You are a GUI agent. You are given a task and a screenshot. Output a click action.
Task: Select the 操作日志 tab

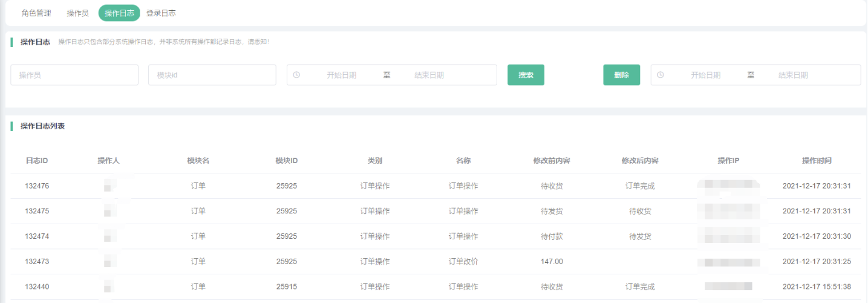(x=119, y=13)
